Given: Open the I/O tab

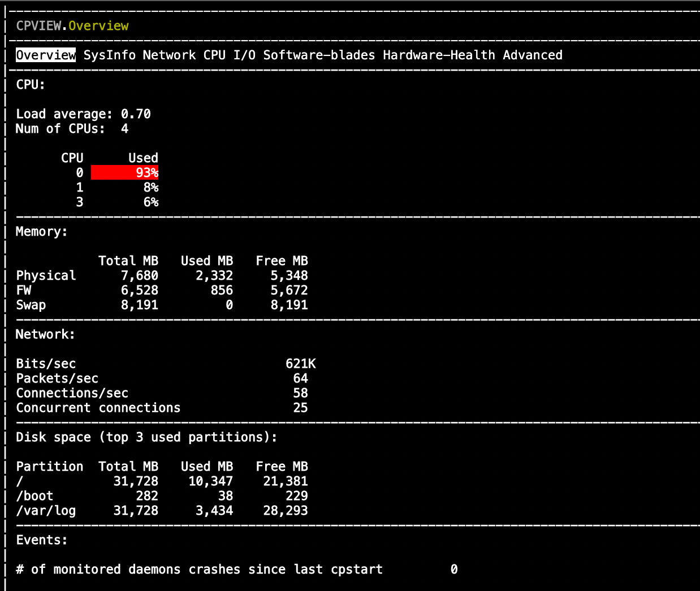Looking at the screenshot, I should pos(244,55).
